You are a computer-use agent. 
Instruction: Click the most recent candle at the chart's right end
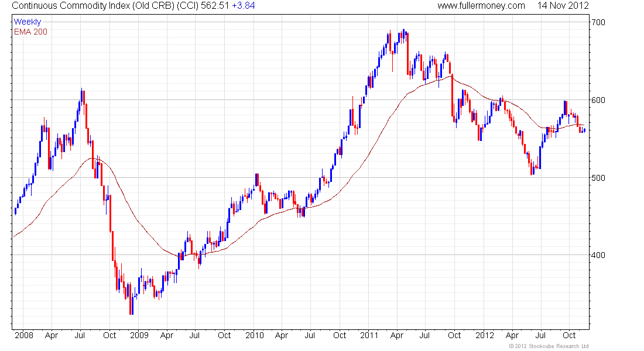584,130
